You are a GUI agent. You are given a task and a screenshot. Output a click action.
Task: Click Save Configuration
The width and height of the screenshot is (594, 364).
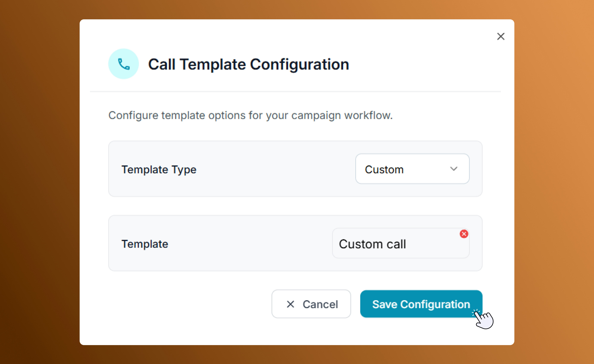421,304
